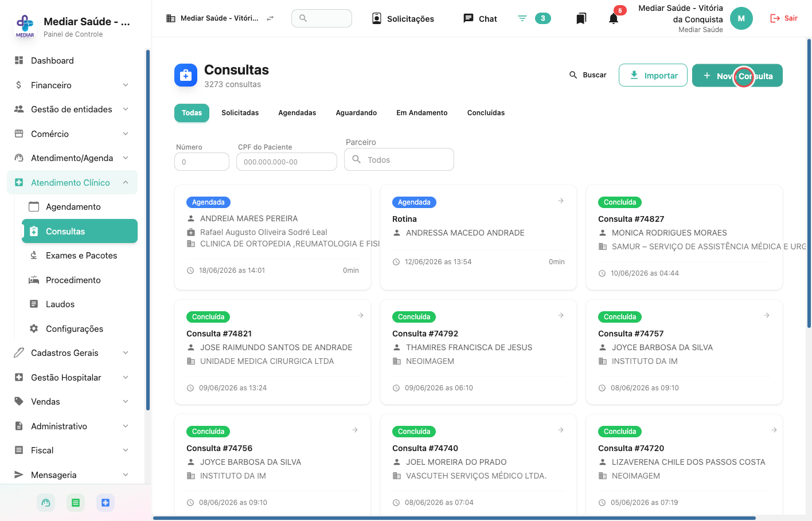The width and height of the screenshot is (812, 521).
Task: Open Solicitações in the top bar
Action: pos(403,18)
